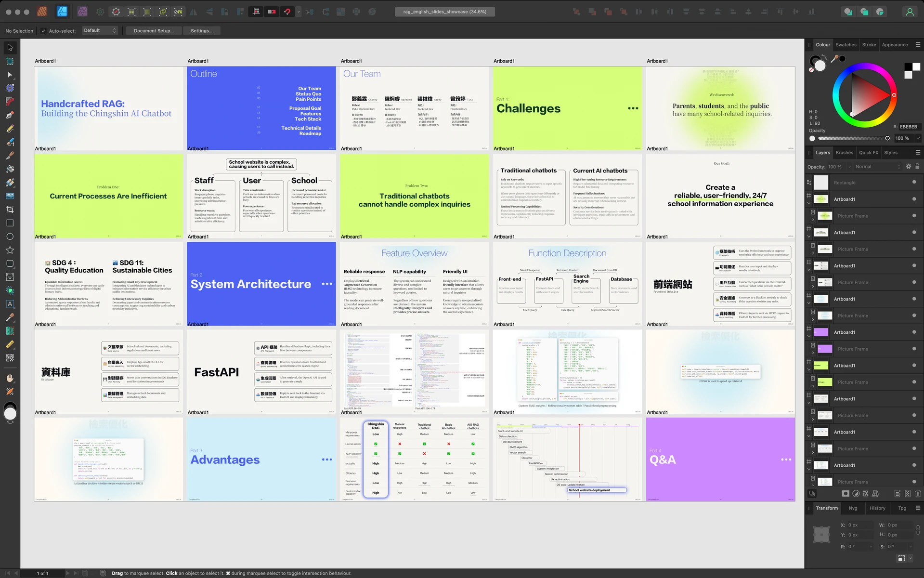Open Document Setup

click(x=154, y=30)
